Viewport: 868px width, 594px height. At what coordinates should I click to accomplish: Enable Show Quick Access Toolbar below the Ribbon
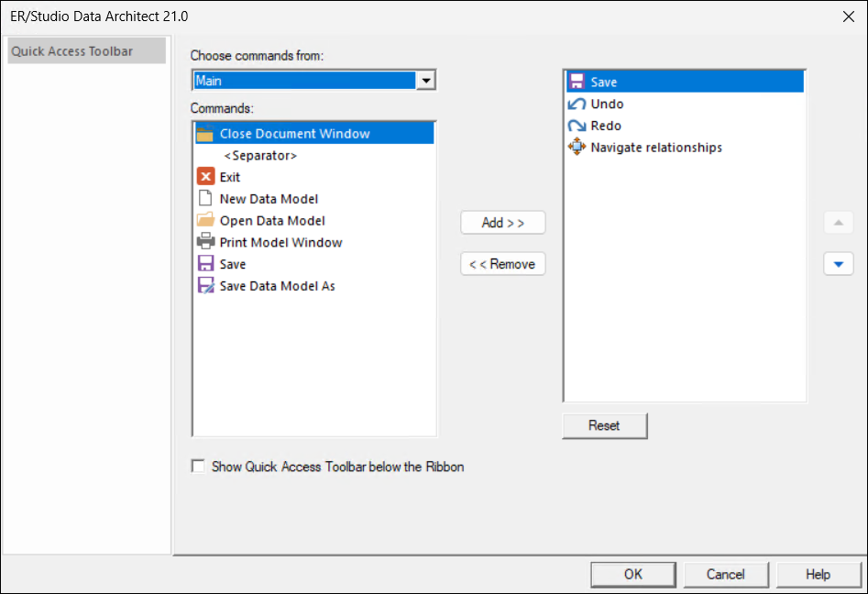(x=198, y=466)
